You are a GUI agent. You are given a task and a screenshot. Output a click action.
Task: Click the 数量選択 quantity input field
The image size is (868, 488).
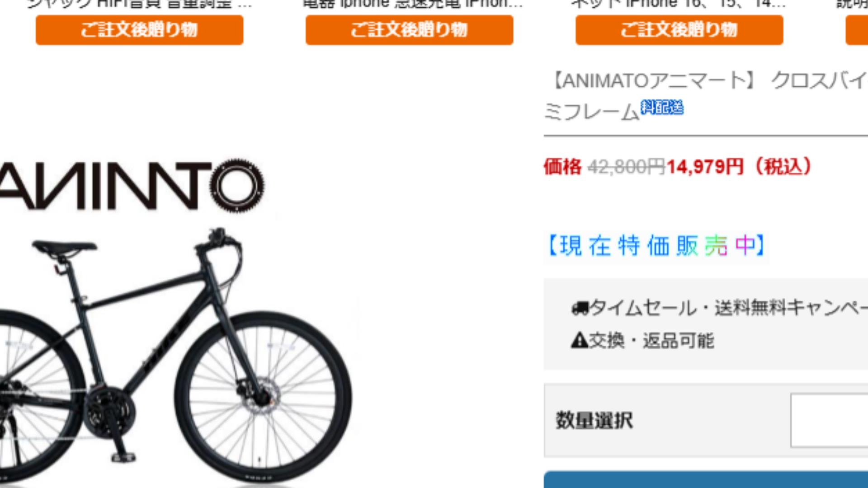click(x=829, y=420)
